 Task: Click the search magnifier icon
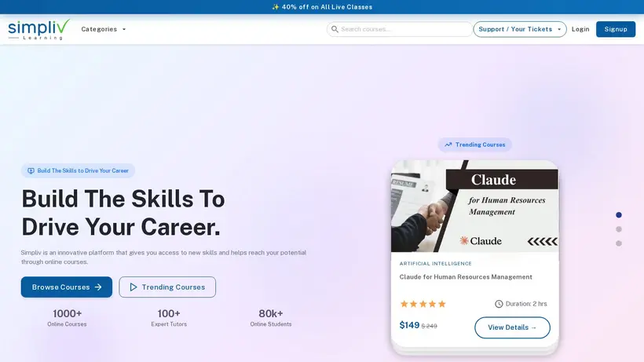(335, 29)
